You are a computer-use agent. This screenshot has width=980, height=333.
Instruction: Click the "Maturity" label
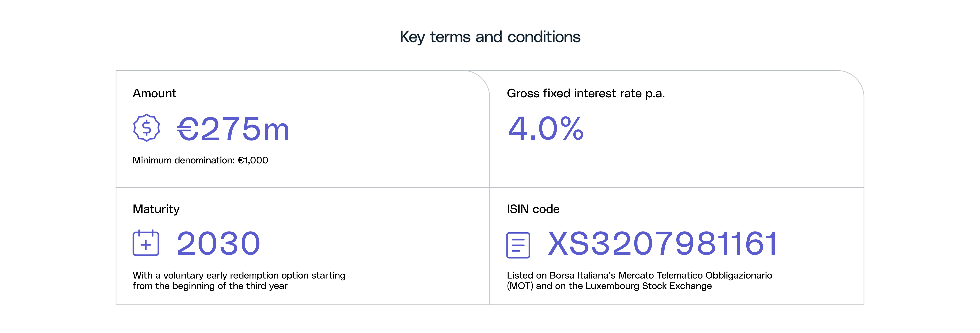click(156, 209)
